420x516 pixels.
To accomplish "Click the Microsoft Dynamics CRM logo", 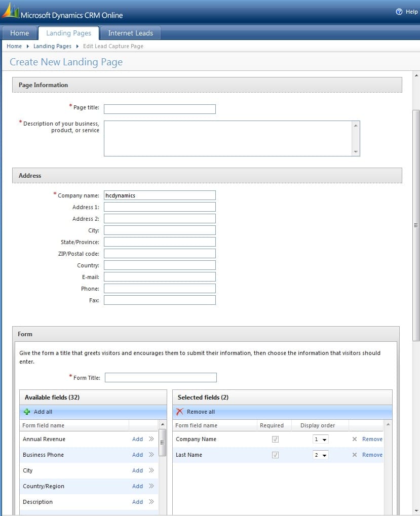I will pyautogui.click(x=11, y=11).
